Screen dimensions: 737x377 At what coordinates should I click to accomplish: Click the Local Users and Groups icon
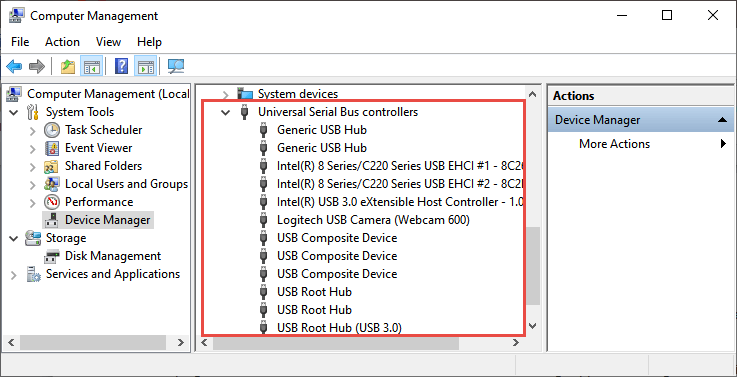[x=51, y=184]
